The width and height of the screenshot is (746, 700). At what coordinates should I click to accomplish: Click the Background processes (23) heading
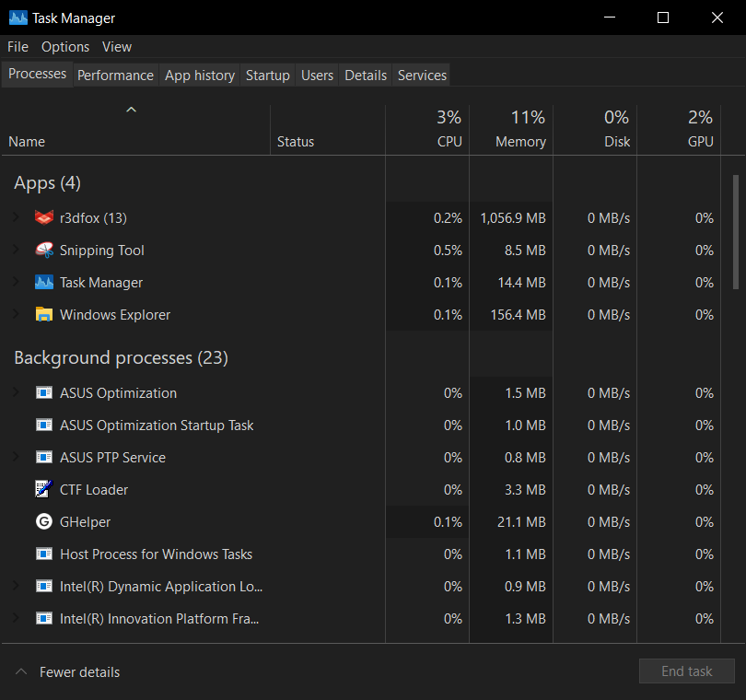121,357
